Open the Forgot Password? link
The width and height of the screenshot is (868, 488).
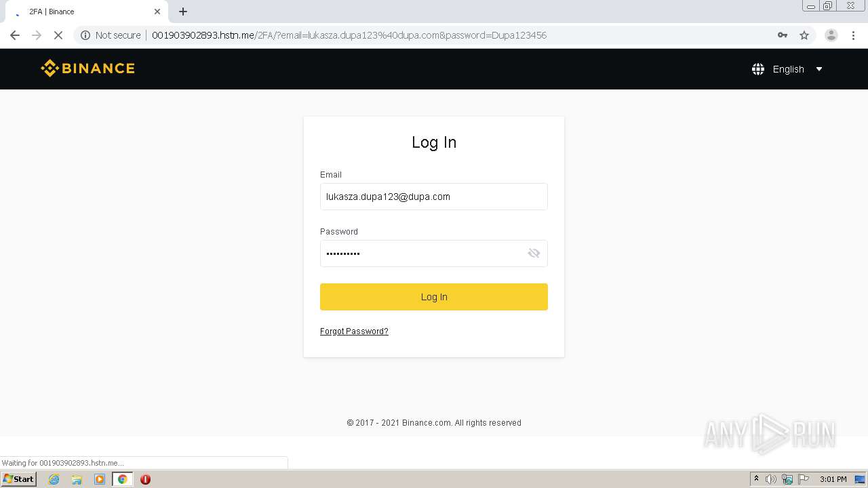tap(354, 331)
